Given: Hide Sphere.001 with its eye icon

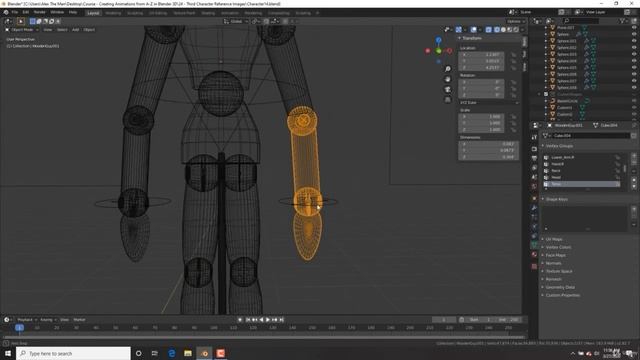Looking at the screenshot, I should pyautogui.click(x=634, y=41).
